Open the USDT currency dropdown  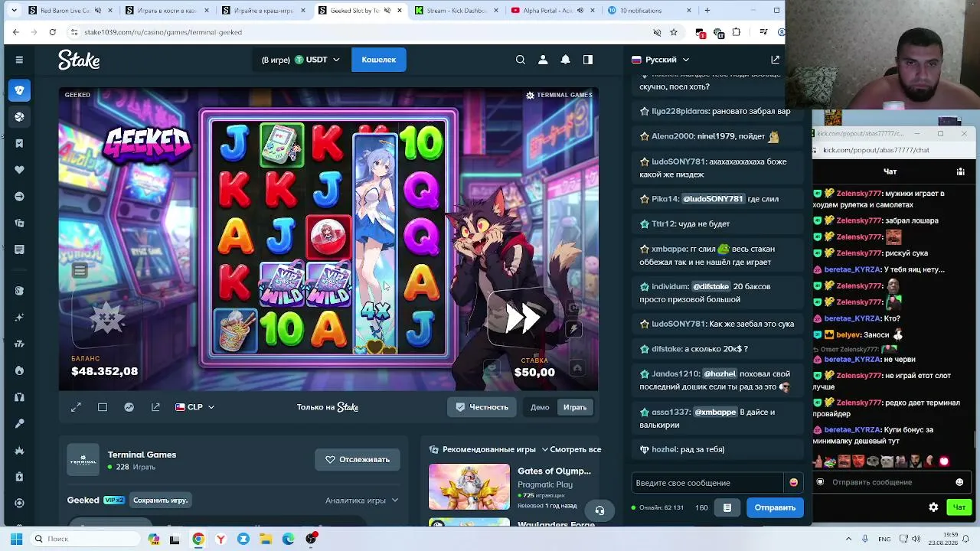point(317,60)
